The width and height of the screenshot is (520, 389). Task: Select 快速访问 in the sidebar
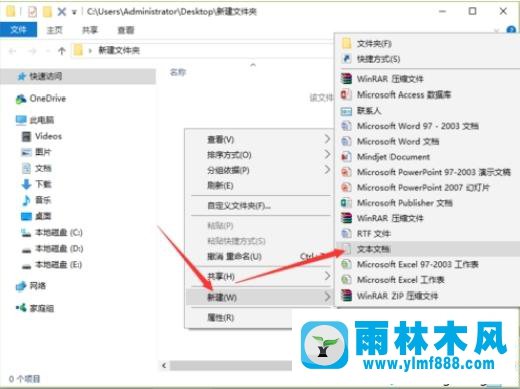[x=78, y=76]
